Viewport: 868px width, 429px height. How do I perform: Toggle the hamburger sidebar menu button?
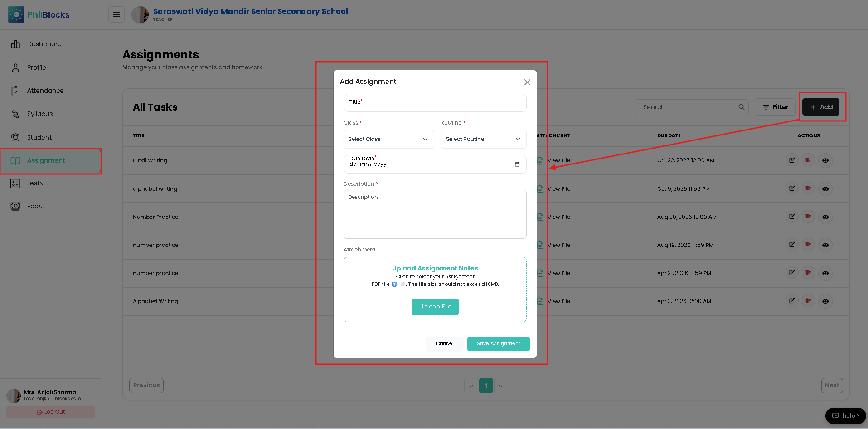tap(116, 14)
